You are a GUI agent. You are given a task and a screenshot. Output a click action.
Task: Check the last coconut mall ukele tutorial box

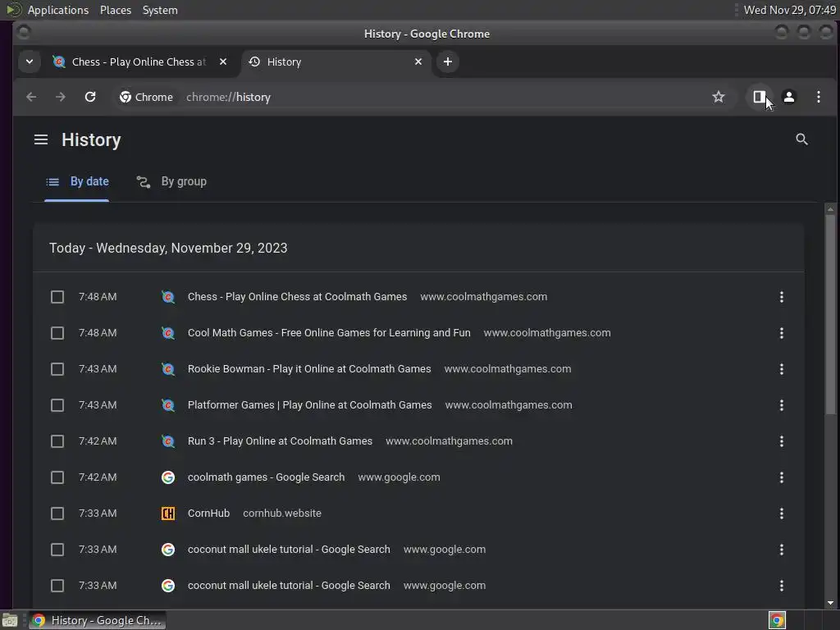[57, 586]
